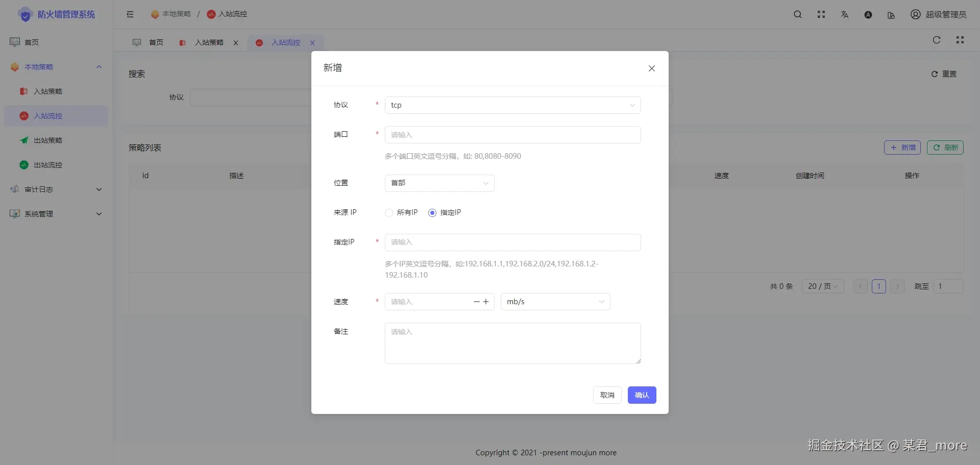Click the firewall shield logo
980x465 pixels.
[25, 15]
